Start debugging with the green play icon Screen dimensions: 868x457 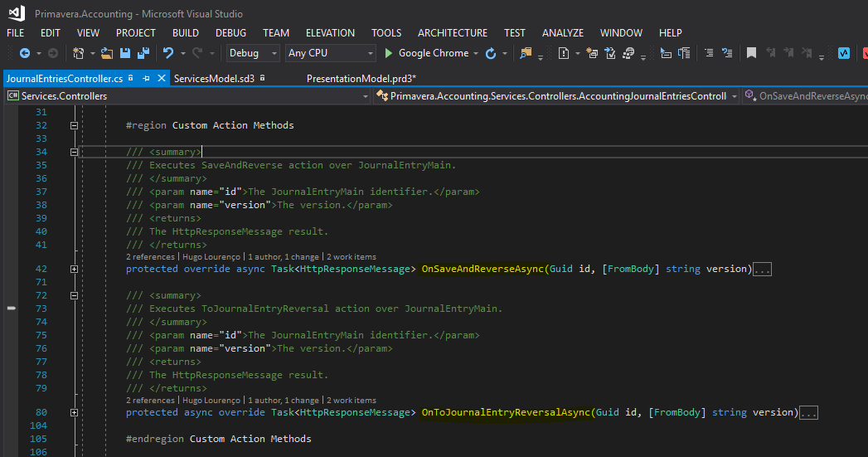(389, 53)
